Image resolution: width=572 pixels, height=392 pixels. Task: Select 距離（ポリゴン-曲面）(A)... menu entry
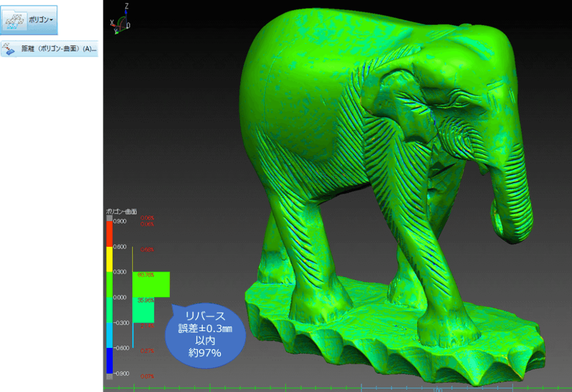59,50
